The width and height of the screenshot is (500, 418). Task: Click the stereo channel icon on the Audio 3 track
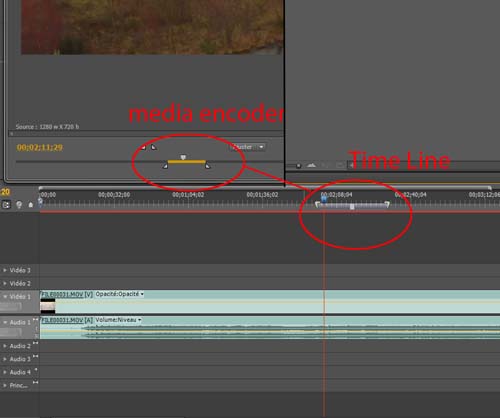coord(35,356)
